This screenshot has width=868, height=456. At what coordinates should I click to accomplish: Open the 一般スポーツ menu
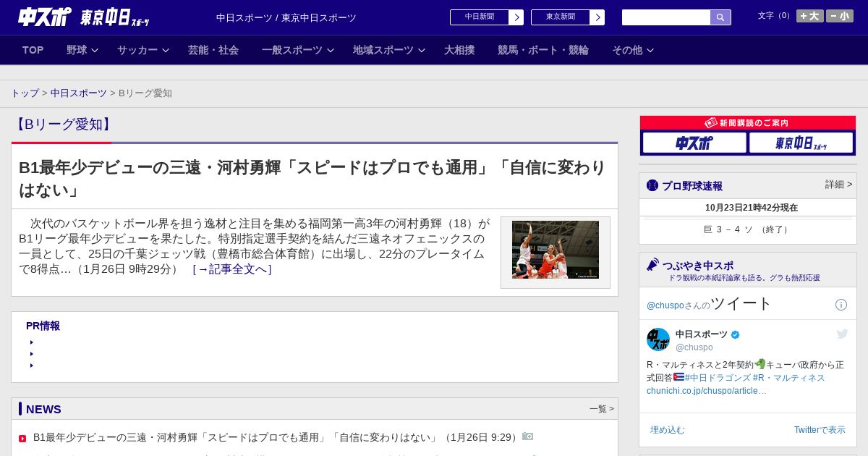[x=292, y=50]
